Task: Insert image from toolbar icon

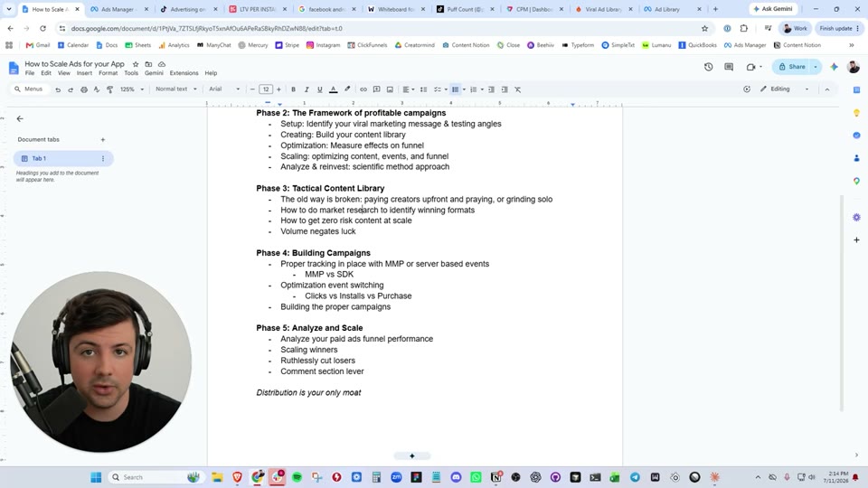Action: 390,89
